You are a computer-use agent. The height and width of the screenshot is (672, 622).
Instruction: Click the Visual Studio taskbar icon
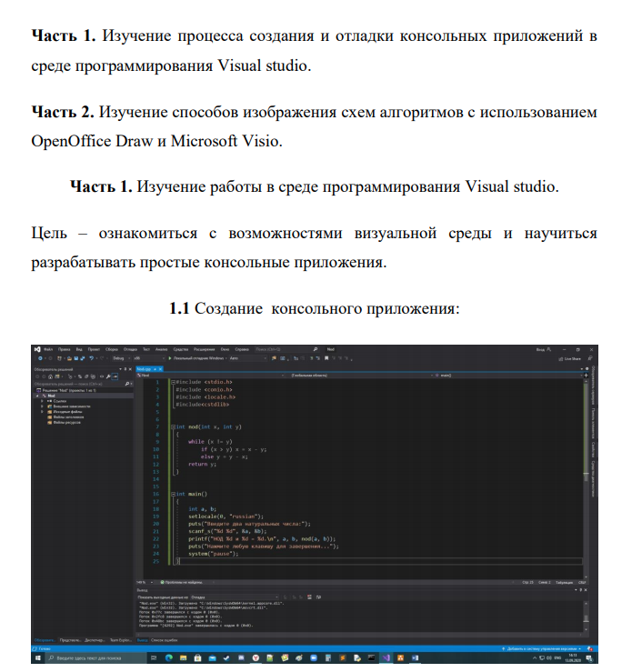[x=386, y=657]
